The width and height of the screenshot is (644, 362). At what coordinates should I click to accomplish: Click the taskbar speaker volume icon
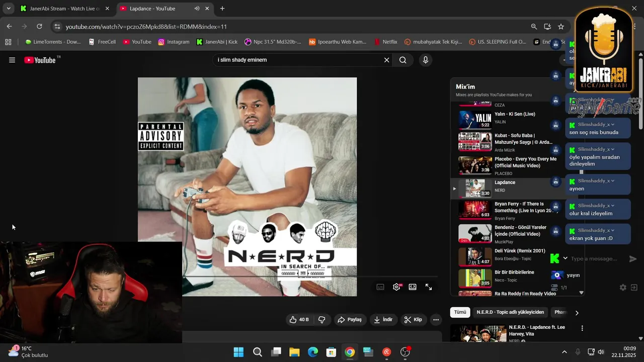tap(601, 352)
